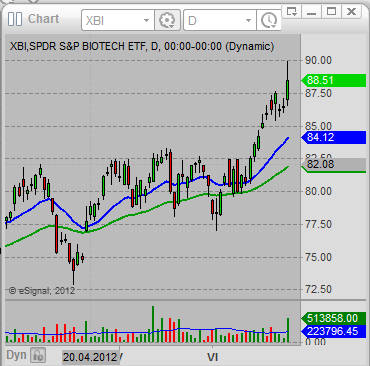Click the 75.00 price axis label

[319, 257]
